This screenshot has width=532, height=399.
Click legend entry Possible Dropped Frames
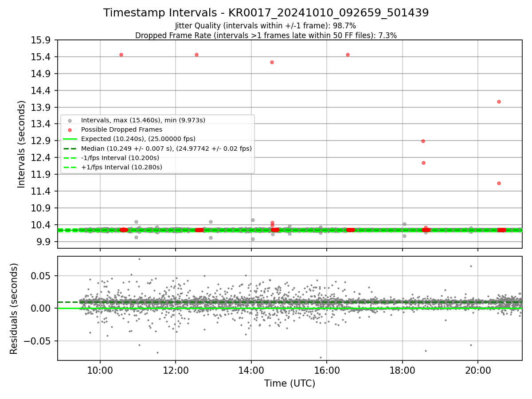pyautogui.click(x=121, y=129)
